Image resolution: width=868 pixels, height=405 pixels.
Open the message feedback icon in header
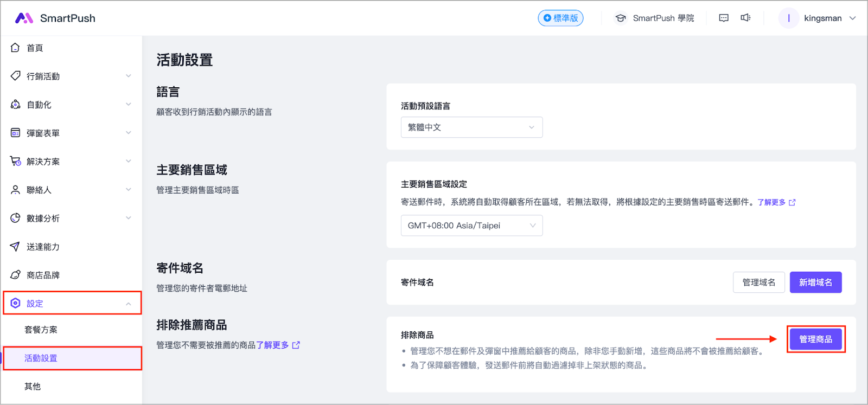[x=724, y=18]
